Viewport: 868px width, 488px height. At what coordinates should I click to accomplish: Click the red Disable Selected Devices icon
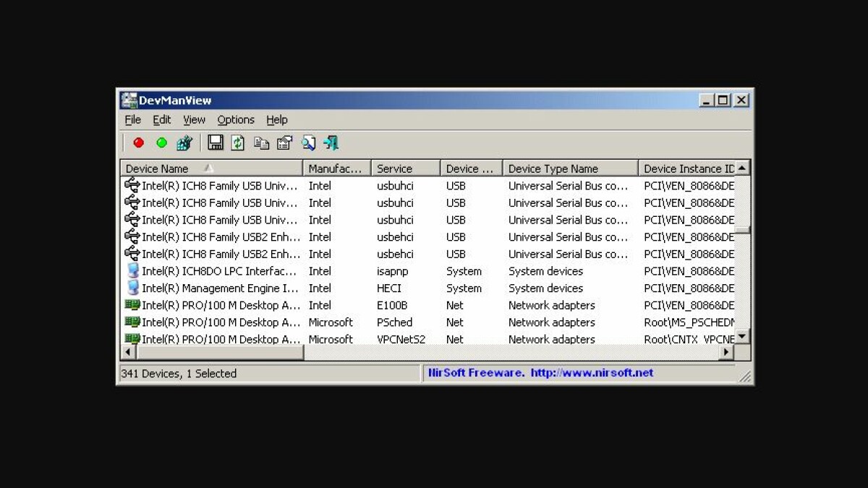(x=139, y=143)
